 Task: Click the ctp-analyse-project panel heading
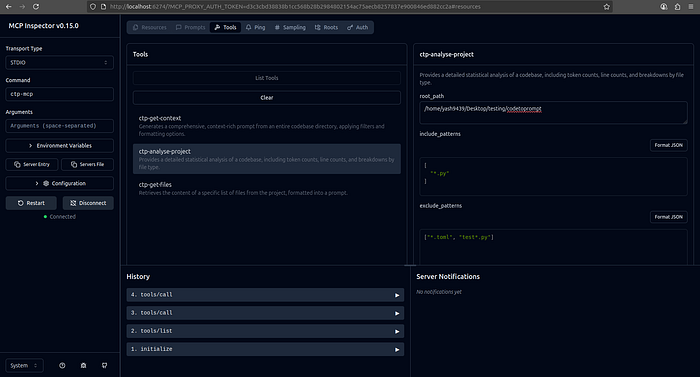point(446,54)
